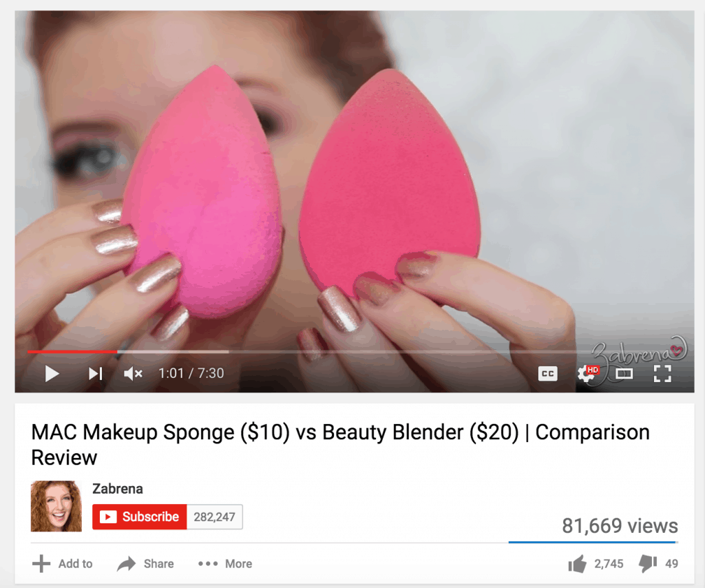
Task: Toggle closed captions CC button
Action: 547,374
